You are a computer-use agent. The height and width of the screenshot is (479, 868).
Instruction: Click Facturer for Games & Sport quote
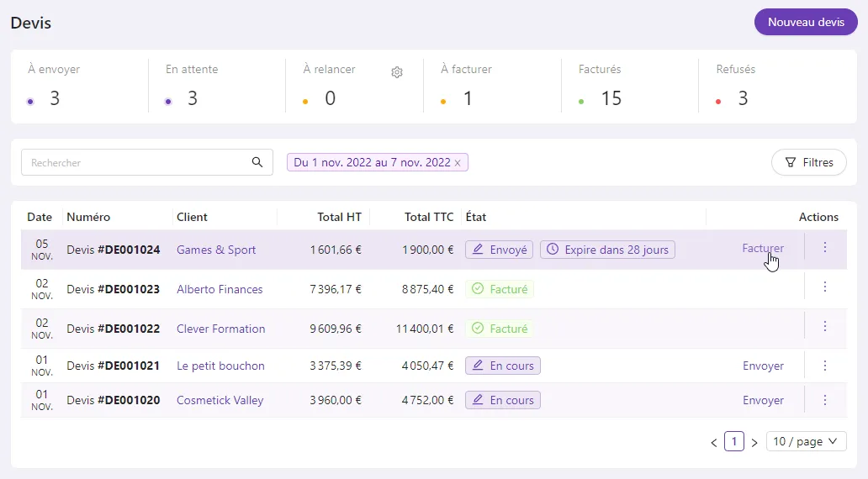[x=763, y=249]
